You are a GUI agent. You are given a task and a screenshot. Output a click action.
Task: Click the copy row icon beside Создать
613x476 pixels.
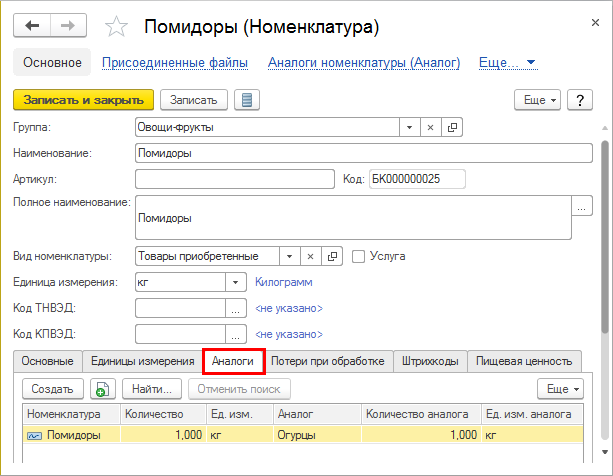click(103, 388)
